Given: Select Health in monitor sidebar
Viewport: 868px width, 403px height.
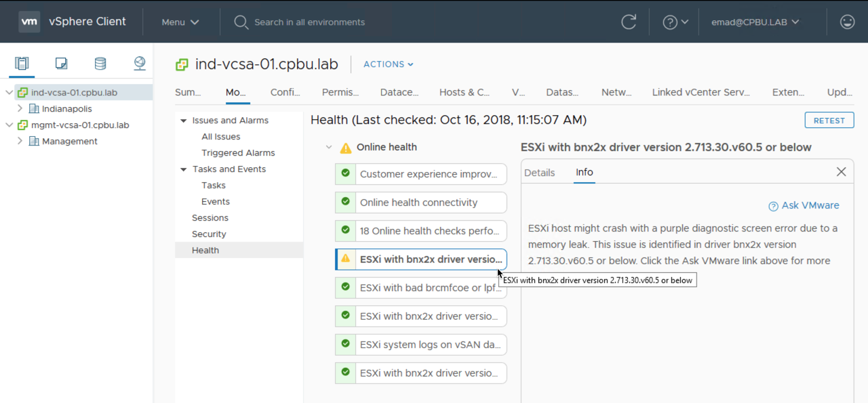Looking at the screenshot, I should click(239, 250).
